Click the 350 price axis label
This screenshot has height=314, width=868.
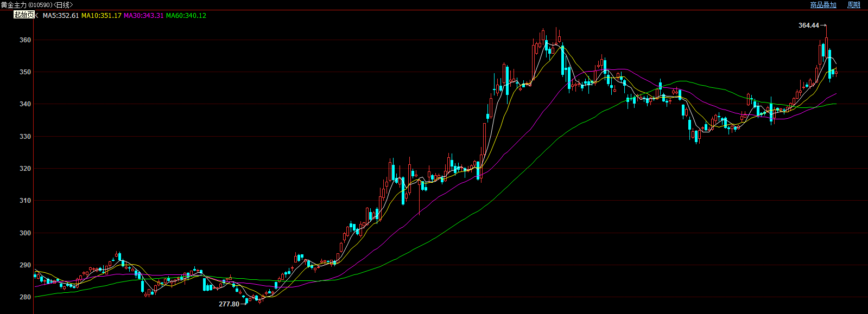[x=25, y=72]
